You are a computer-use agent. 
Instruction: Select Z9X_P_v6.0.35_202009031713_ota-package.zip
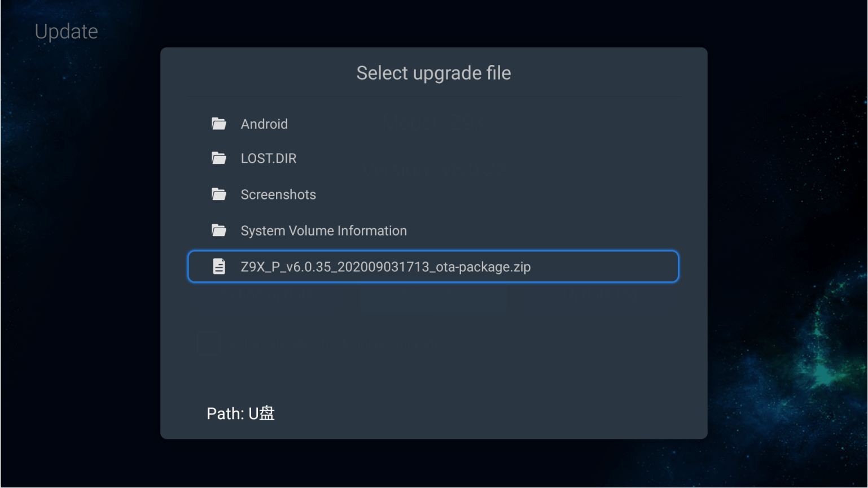coord(385,266)
